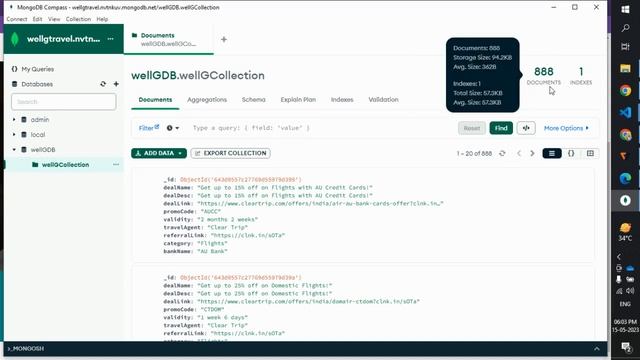Open the Filter documentation link
Screen dimensions: 640x360
(x=149, y=128)
